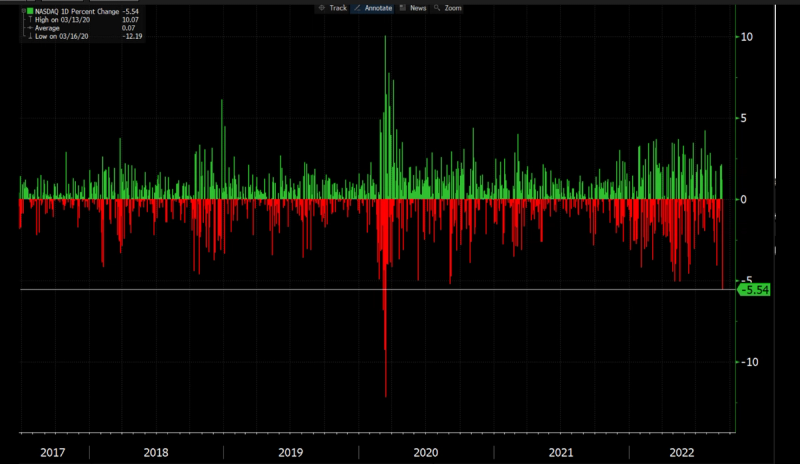Activate the Track crosshair icon
Screen dimensions: 800x464
(321, 8)
